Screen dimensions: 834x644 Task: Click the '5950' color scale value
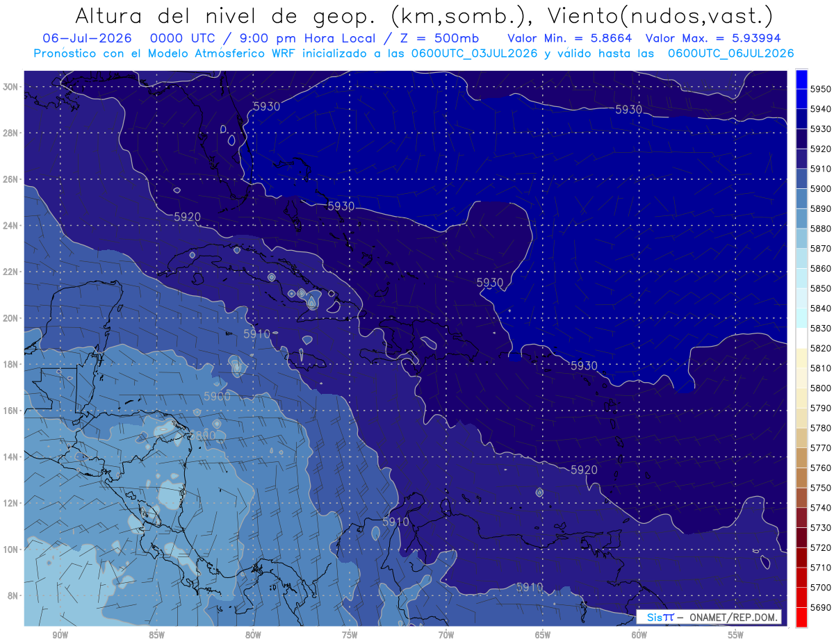[821, 89]
